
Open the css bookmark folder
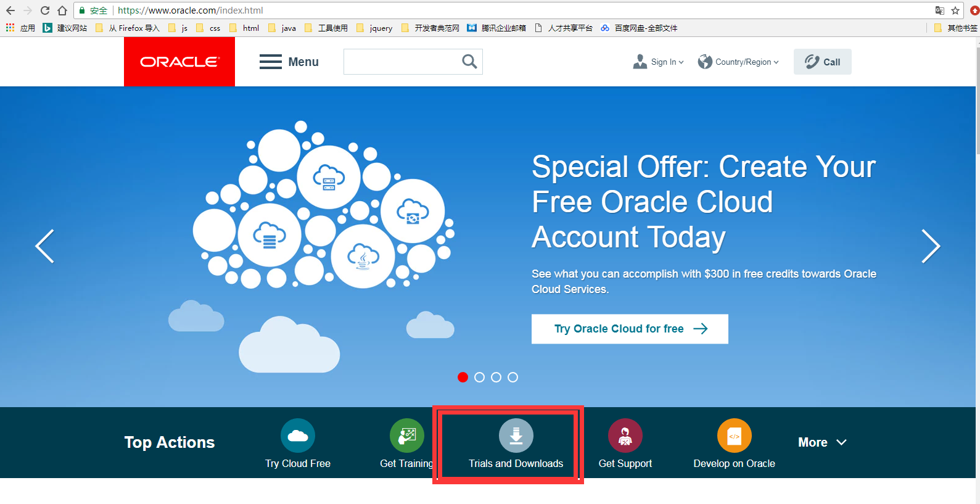click(208, 28)
